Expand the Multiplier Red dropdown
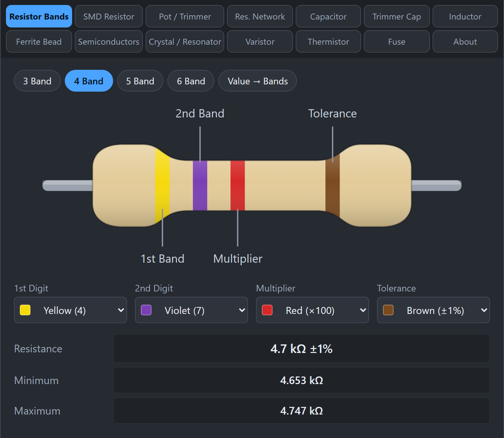504x438 pixels. click(x=313, y=310)
